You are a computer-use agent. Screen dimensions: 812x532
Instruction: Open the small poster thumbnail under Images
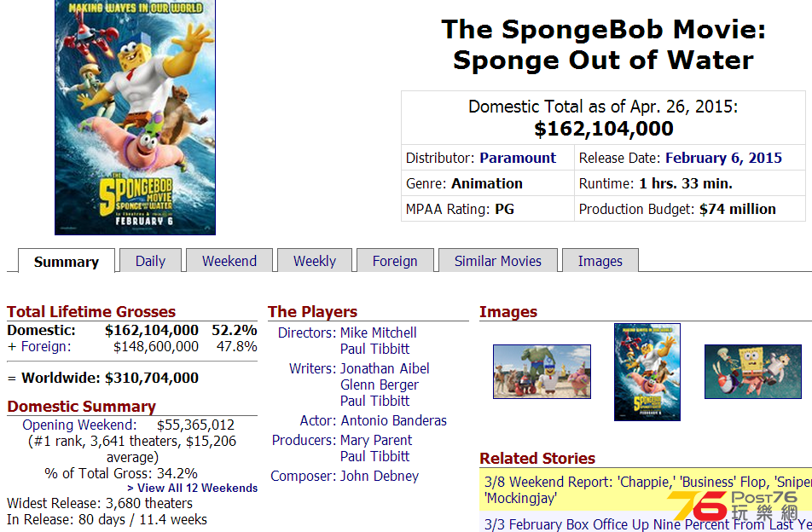tap(647, 372)
